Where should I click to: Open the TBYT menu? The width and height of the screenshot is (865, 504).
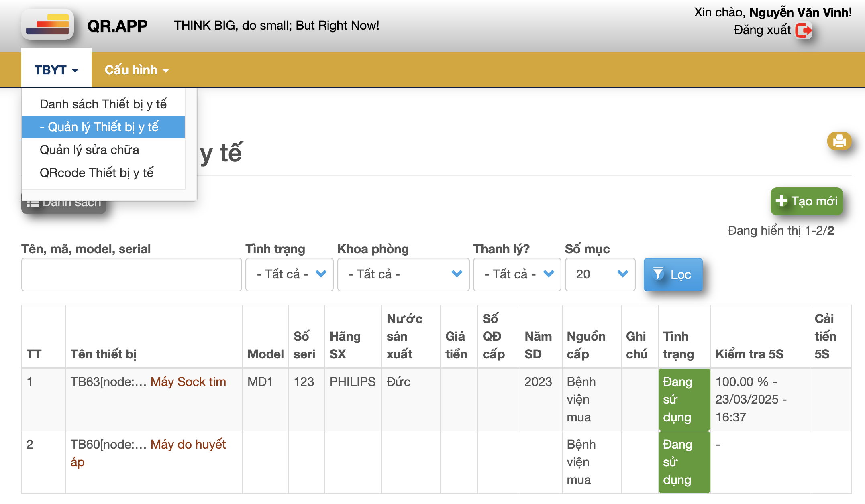[56, 70]
